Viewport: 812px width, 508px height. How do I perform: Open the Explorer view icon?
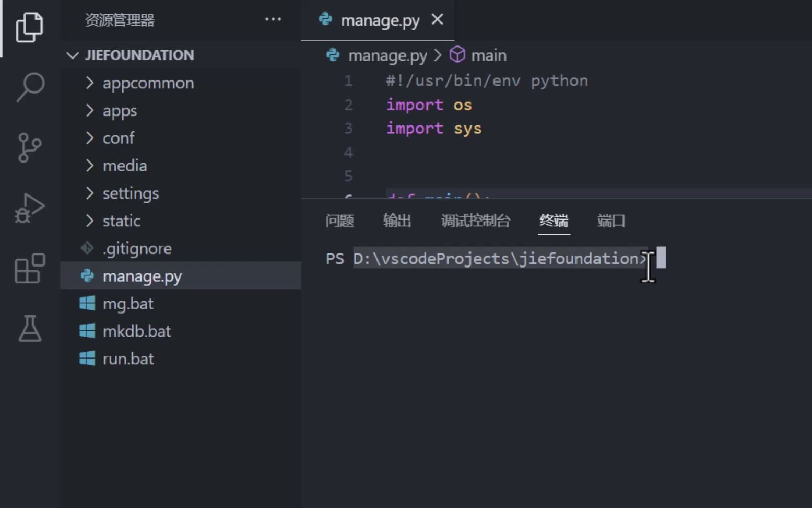pos(30,27)
